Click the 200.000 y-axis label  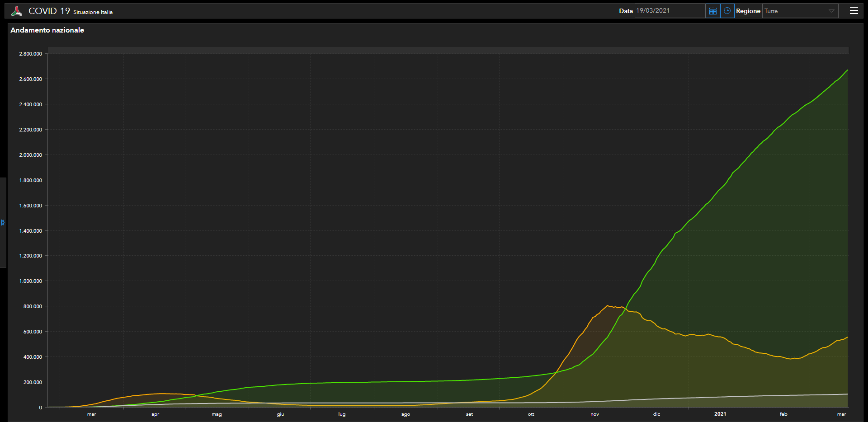tap(33, 382)
